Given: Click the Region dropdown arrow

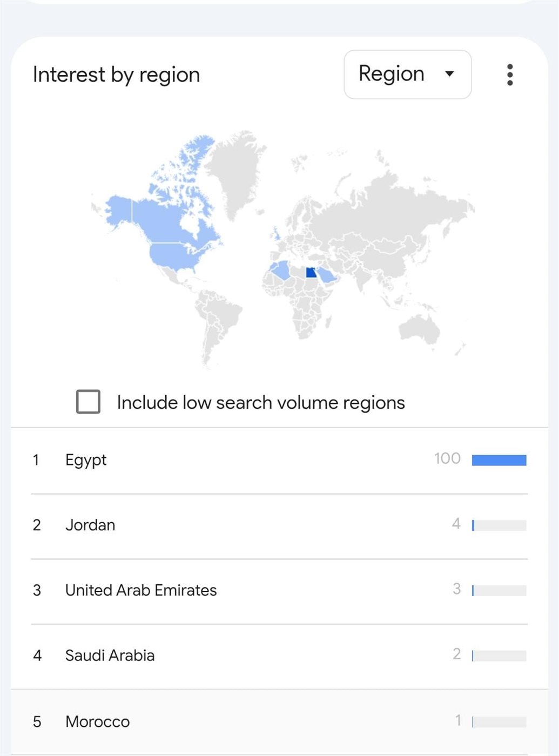Looking at the screenshot, I should tap(449, 74).
